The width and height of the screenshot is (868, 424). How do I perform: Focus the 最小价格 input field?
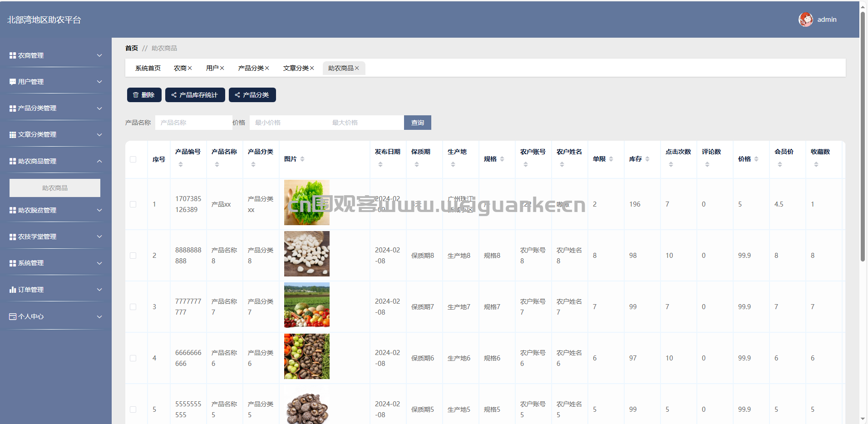coord(288,123)
